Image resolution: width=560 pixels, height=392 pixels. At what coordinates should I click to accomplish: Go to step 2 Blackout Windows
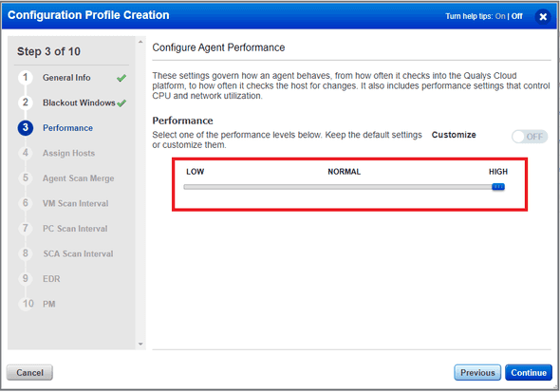(x=79, y=103)
